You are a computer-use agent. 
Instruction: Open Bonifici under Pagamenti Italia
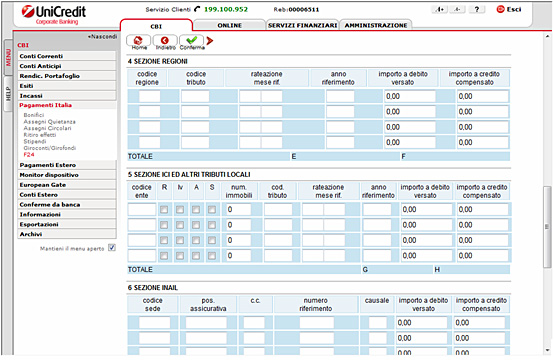[x=34, y=115]
